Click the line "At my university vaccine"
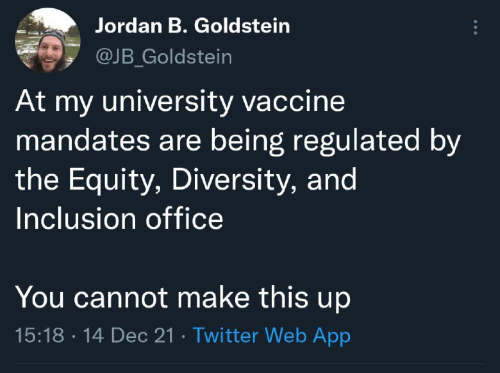This screenshot has height=373, width=500. (x=180, y=102)
